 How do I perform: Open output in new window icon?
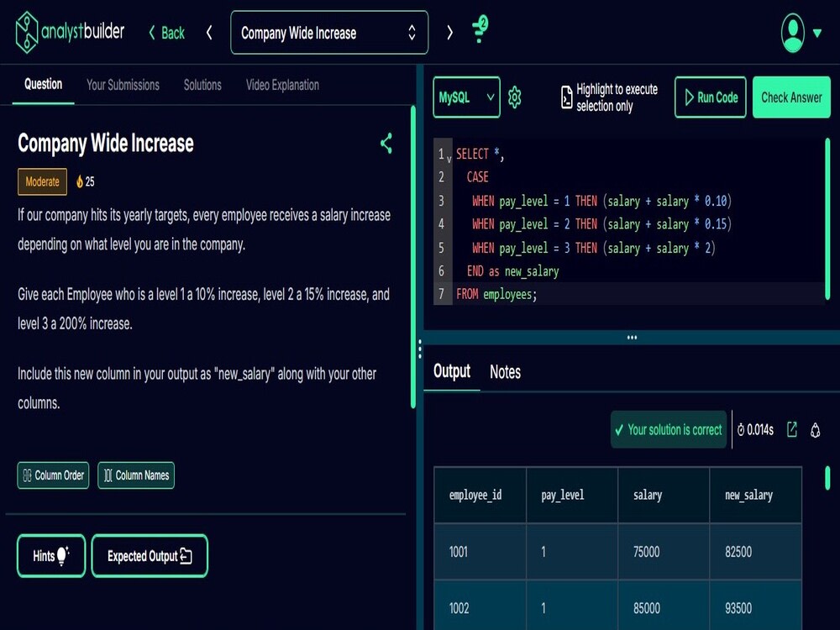point(792,429)
